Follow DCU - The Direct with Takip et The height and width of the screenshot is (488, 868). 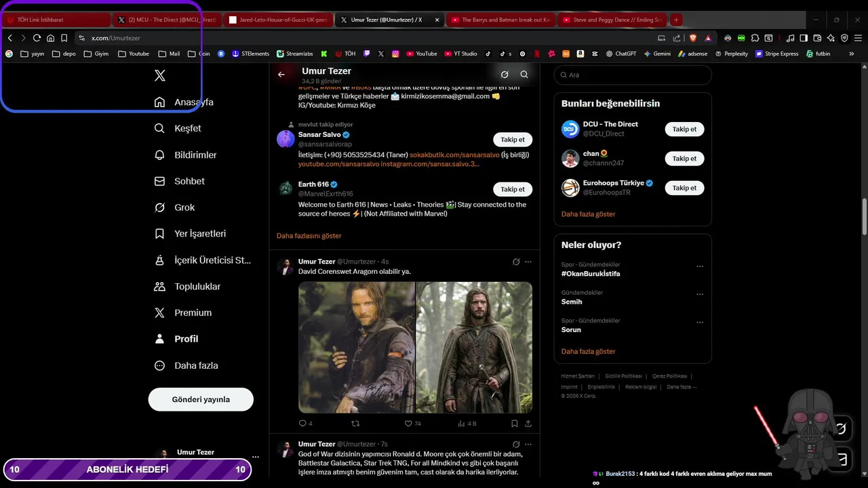(684, 129)
